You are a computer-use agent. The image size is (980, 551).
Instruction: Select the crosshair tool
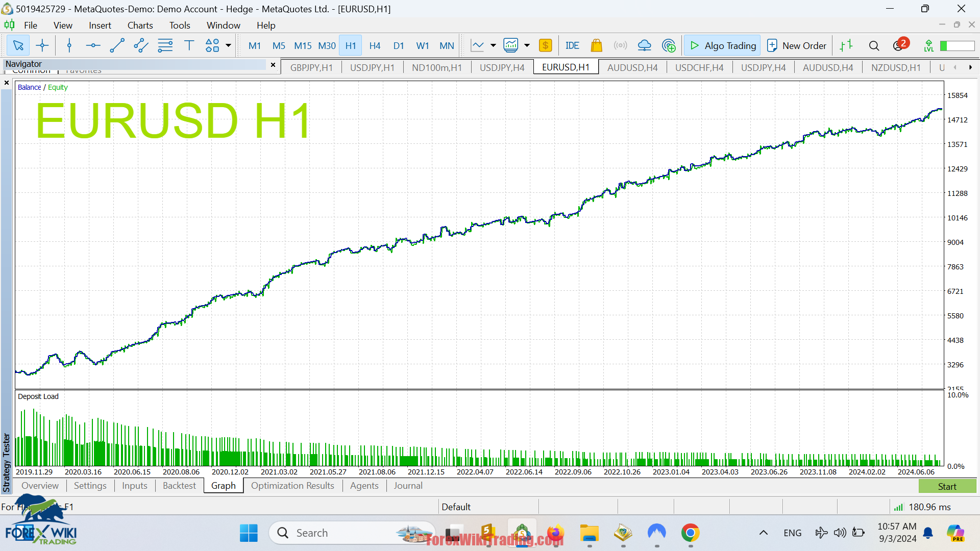point(42,46)
